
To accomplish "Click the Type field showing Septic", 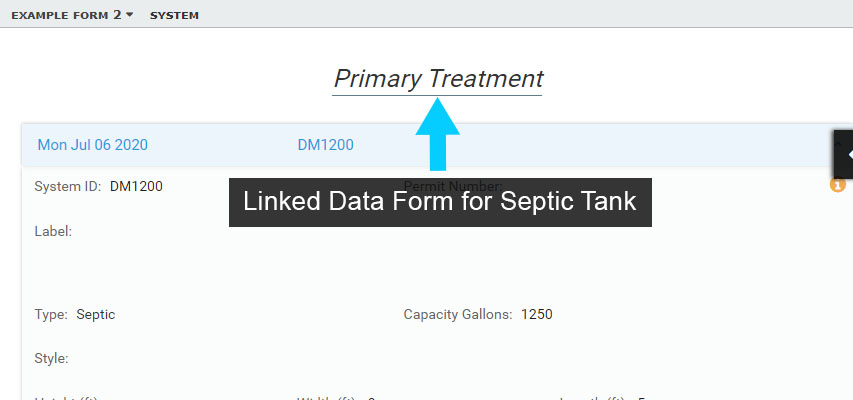I will (x=96, y=314).
